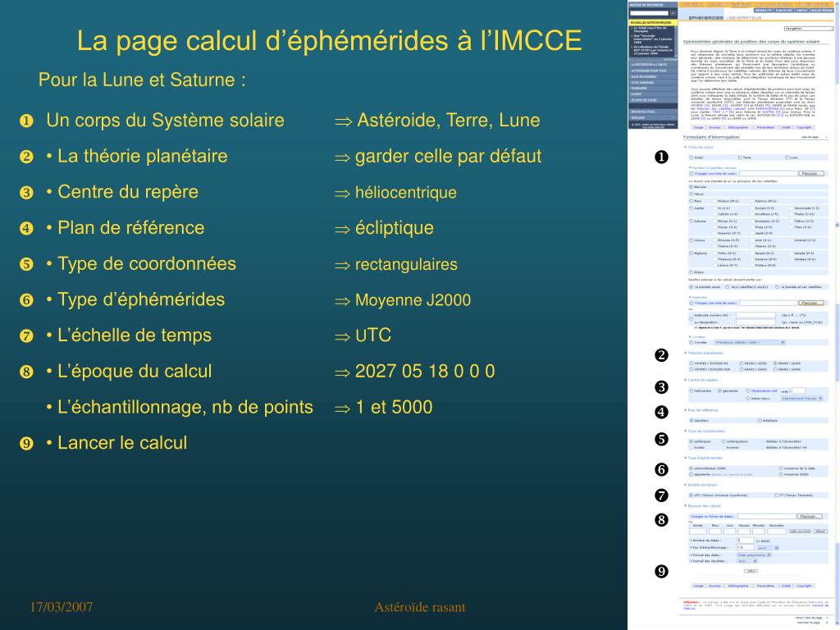Open NOUVELLES ASTRONOMIQUES in the sidebar

click(652, 22)
